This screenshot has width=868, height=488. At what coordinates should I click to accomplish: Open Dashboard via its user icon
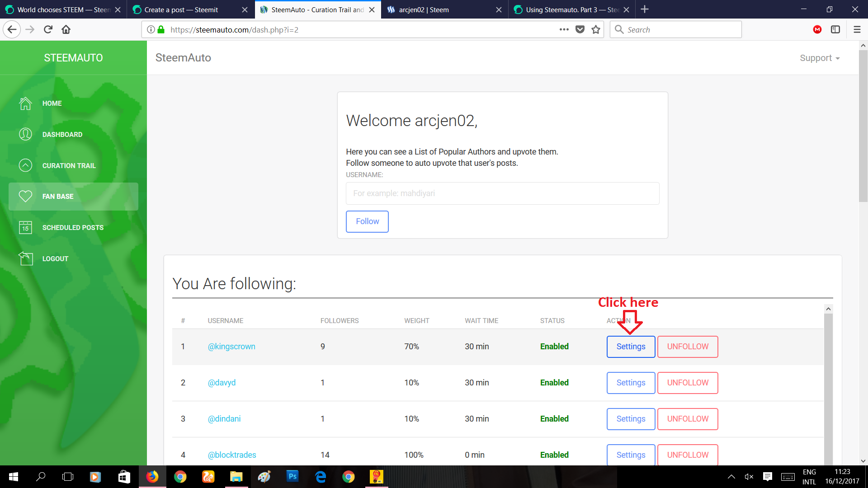point(25,134)
